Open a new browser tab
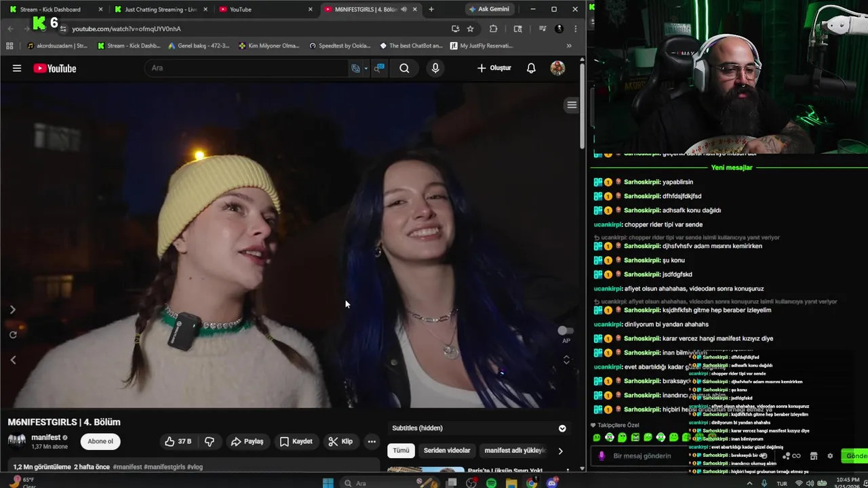 [x=431, y=9]
